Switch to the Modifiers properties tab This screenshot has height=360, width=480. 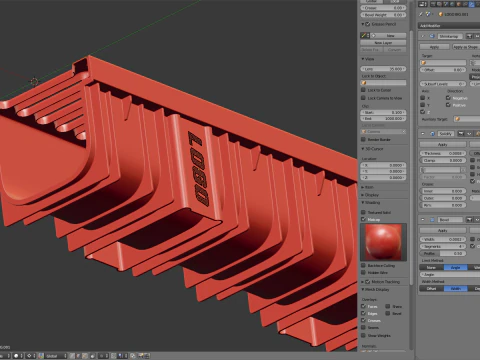[472, 4]
